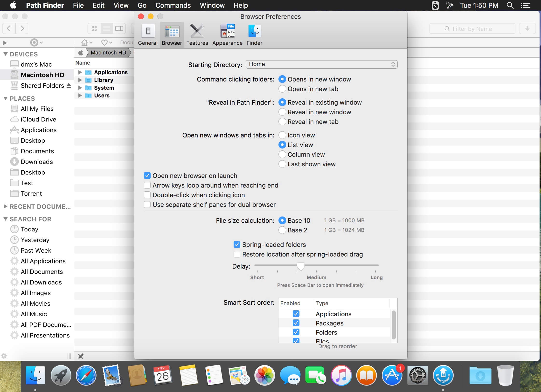Expand the Library folder row

tap(80, 80)
